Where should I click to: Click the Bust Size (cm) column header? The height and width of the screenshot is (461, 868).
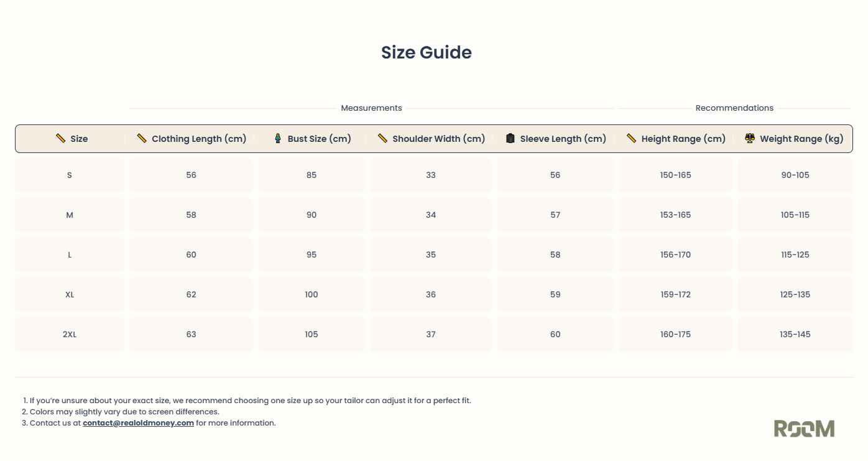(320, 139)
